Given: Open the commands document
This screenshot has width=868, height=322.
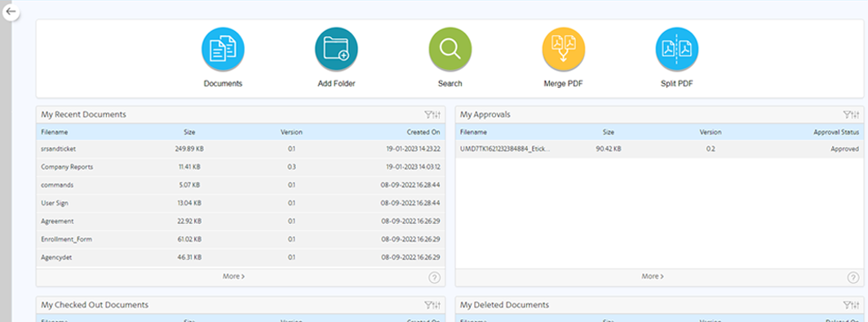Looking at the screenshot, I should (x=57, y=185).
